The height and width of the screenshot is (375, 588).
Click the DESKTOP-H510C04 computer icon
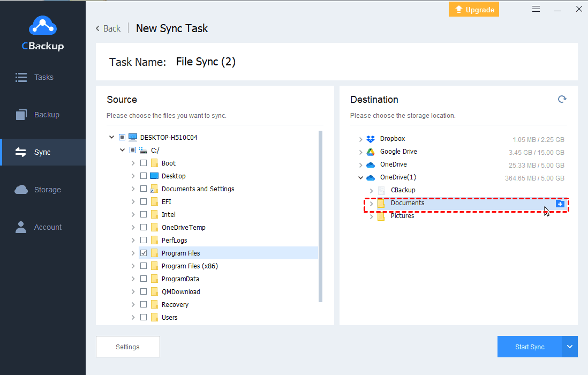[133, 138]
